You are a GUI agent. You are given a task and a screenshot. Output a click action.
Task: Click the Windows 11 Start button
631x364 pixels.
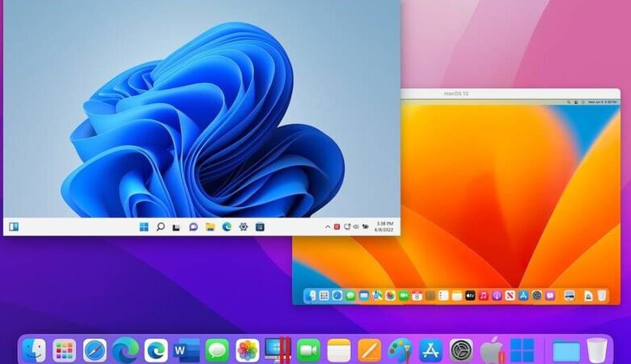coord(144,226)
